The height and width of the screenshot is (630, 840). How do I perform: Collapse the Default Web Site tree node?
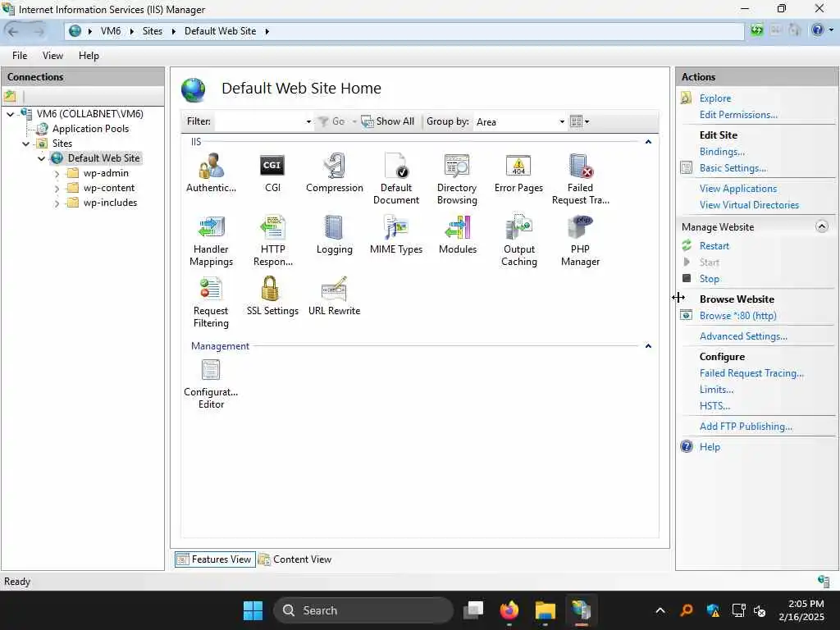[41, 158]
